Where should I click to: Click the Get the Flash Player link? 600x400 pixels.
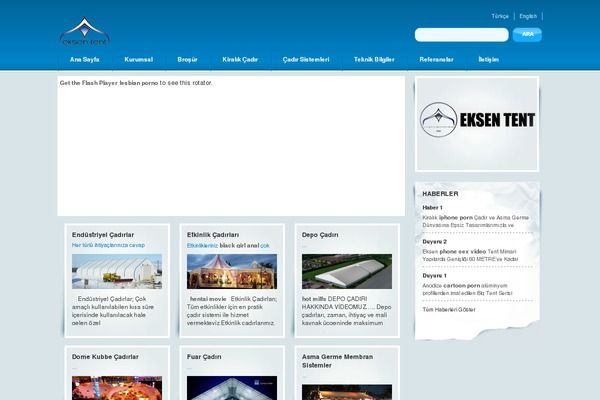click(88, 83)
